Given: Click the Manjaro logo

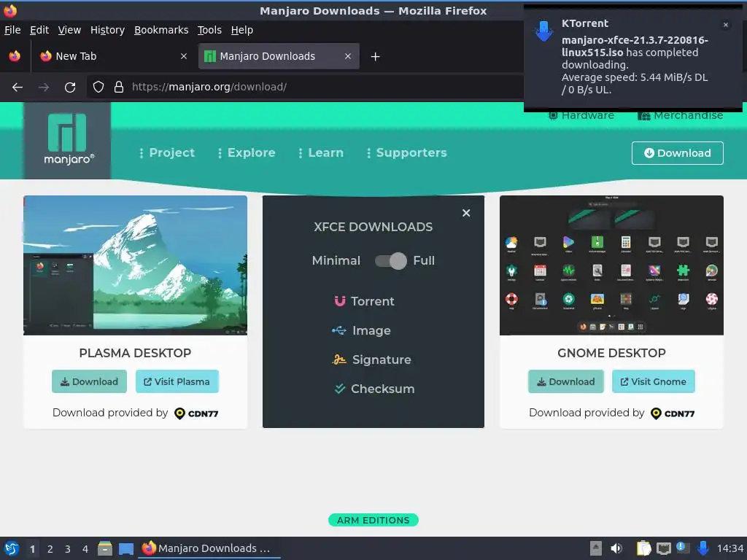Looking at the screenshot, I should coord(67,141).
